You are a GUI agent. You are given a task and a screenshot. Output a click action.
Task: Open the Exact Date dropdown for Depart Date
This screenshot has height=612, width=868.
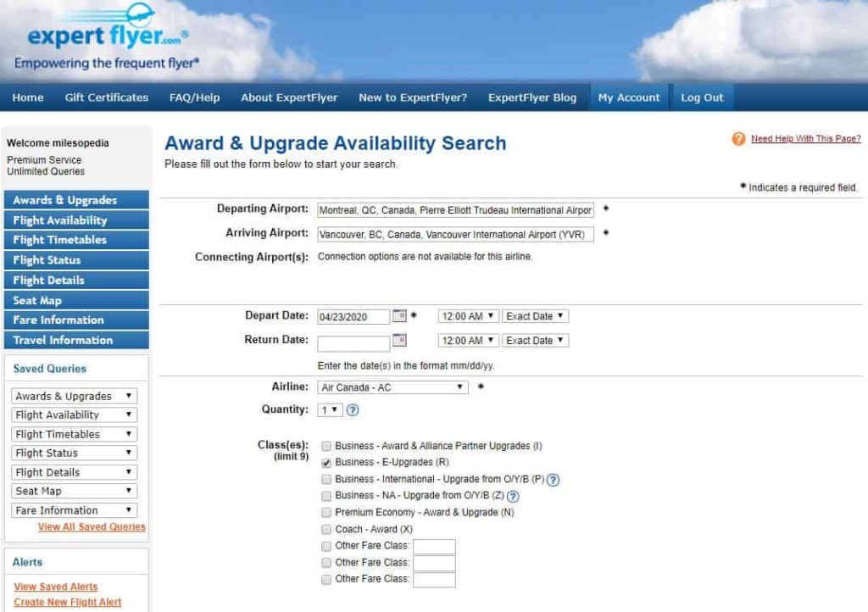[535, 315]
